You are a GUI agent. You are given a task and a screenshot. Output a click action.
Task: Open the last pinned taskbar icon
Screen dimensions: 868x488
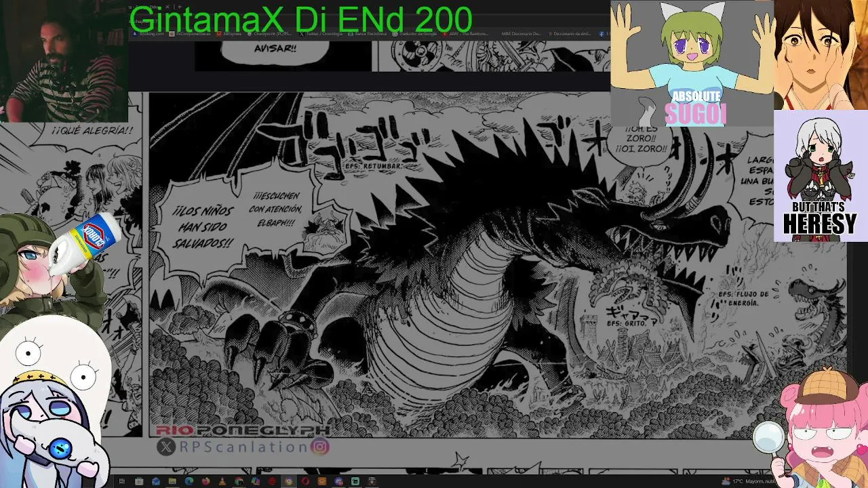[x=372, y=481]
